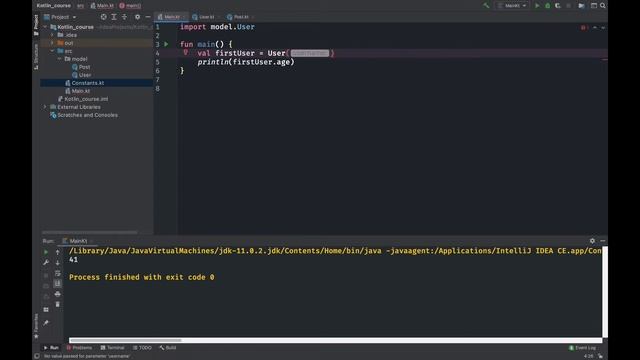This screenshot has height=360, width=640.
Task: Open Project panel gear settings
Action: tap(138, 17)
